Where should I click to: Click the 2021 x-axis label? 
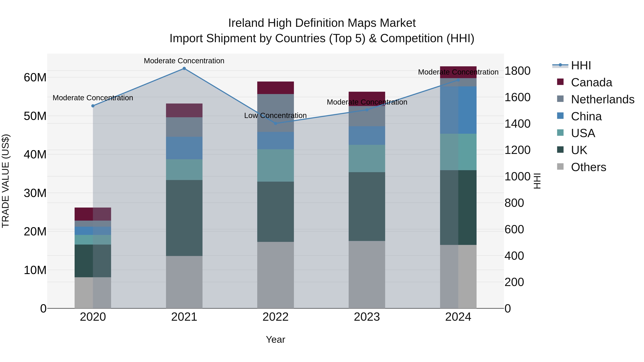(184, 317)
